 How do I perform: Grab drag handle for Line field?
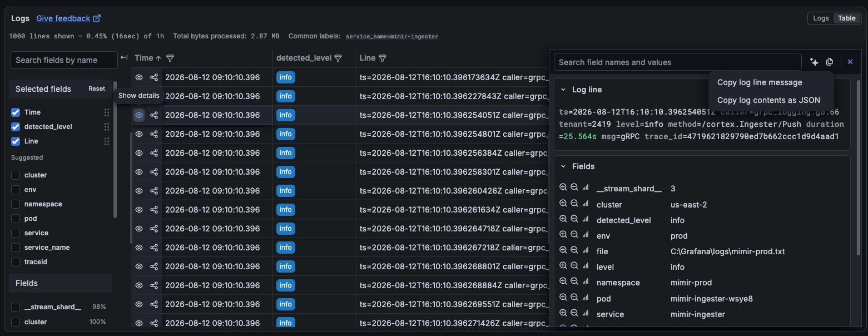107,141
